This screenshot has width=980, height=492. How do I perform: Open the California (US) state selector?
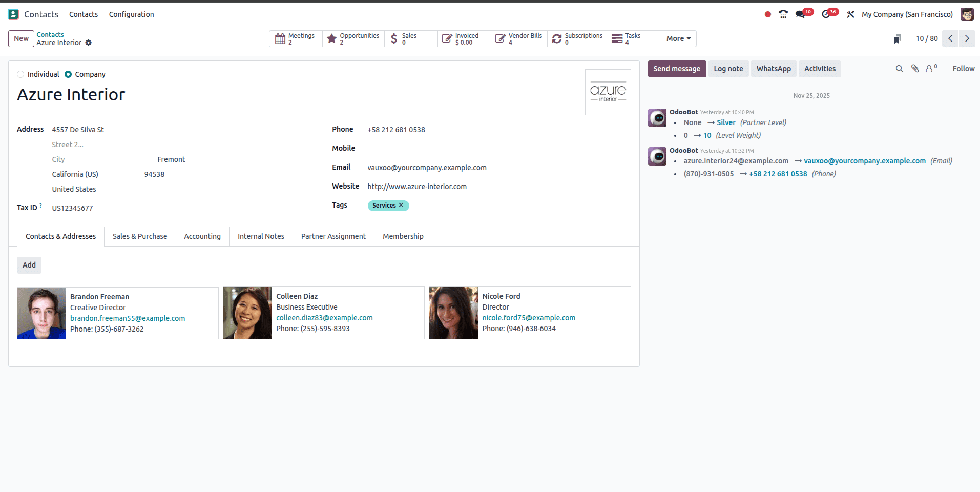(x=75, y=174)
